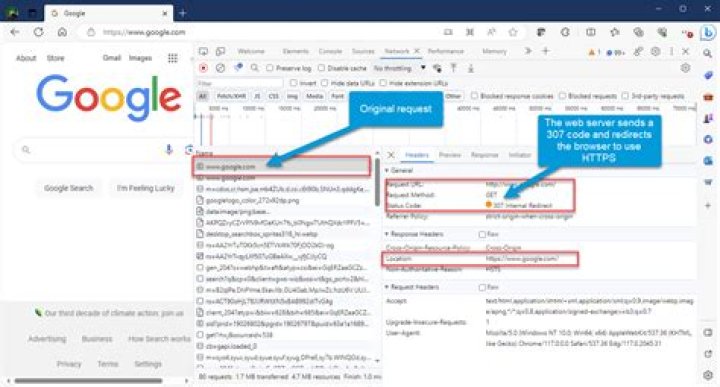Go to Home using house icon
The image size is (720, 387).
click(62, 32)
